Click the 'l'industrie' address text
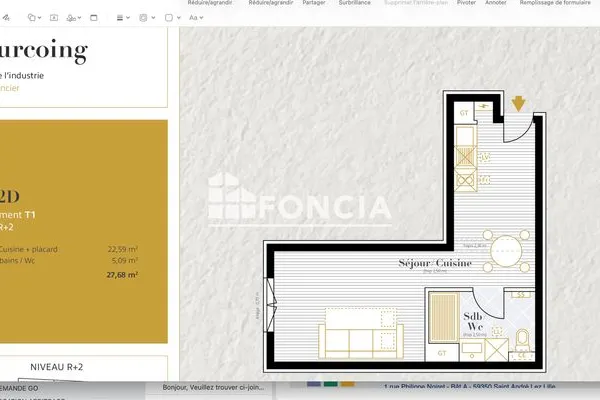The height and width of the screenshot is (400, 600). [x=25, y=75]
